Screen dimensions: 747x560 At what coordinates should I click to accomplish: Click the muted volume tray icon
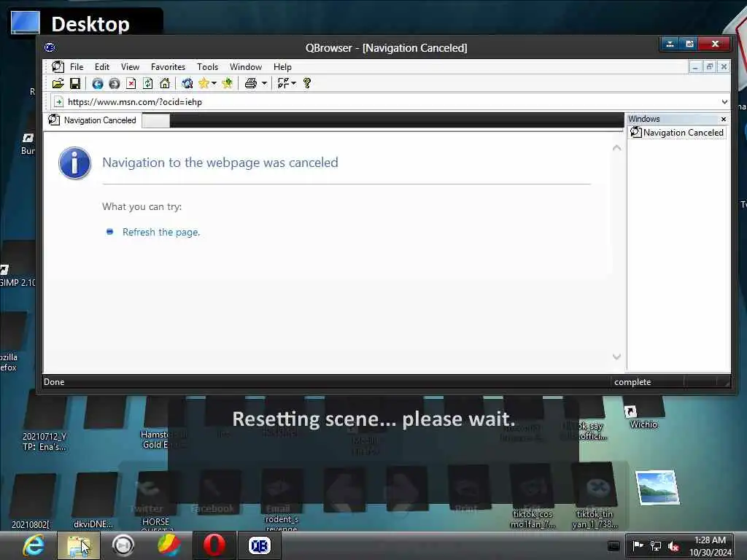(x=673, y=546)
